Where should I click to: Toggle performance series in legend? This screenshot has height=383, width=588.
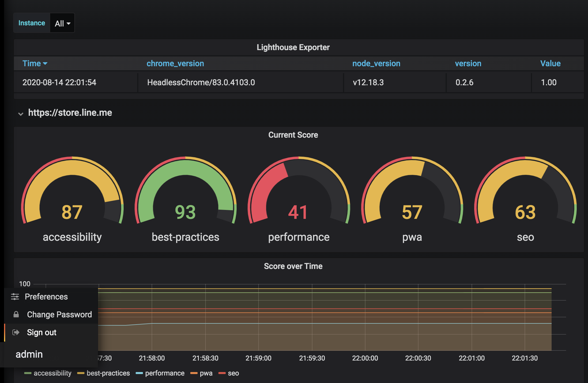pyautogui.click(x=165, y=373)
